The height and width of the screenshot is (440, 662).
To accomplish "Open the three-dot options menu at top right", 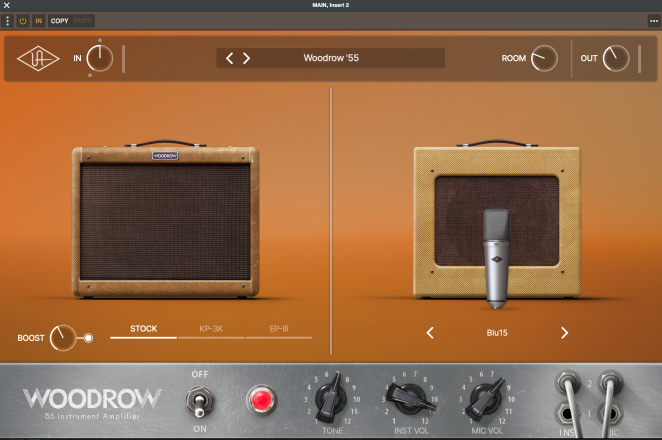I will pyautogui.click(x=654, y=20).
